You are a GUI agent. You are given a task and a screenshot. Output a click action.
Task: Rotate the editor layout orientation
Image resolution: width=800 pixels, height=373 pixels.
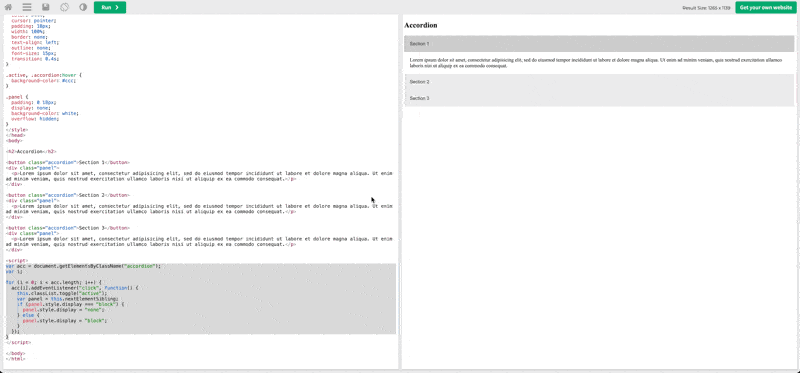click(64, 8)
